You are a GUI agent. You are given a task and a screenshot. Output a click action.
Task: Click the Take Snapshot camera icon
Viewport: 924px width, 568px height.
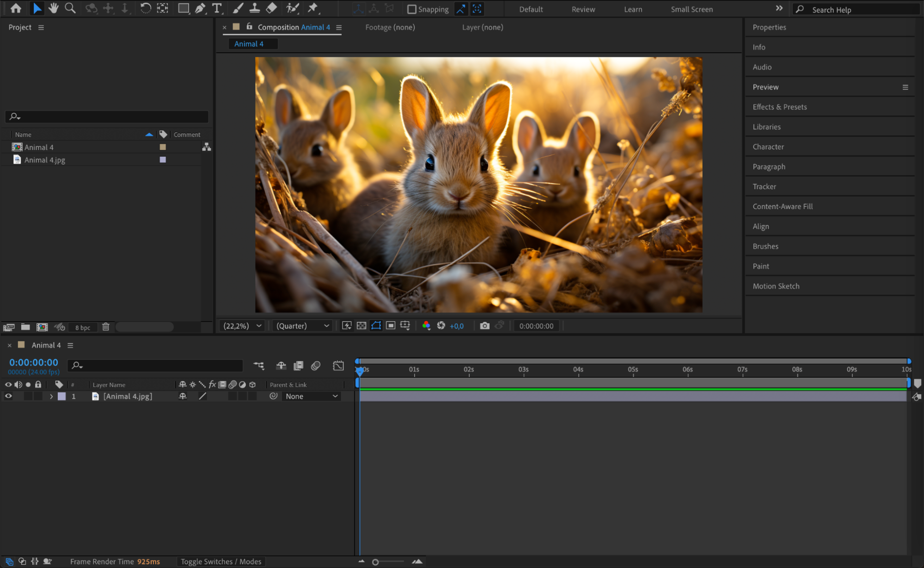point(484,326)
